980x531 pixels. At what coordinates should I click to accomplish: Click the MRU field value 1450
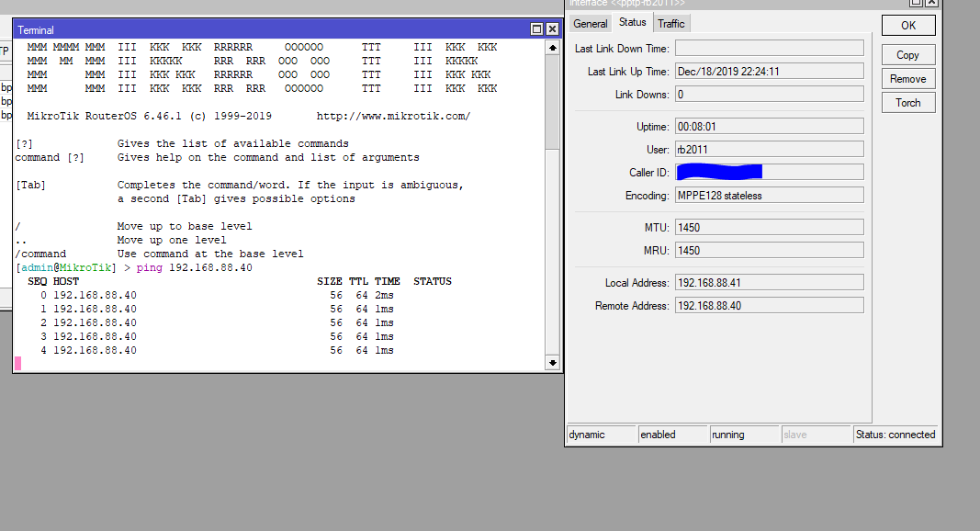click(x=770, y=250)
